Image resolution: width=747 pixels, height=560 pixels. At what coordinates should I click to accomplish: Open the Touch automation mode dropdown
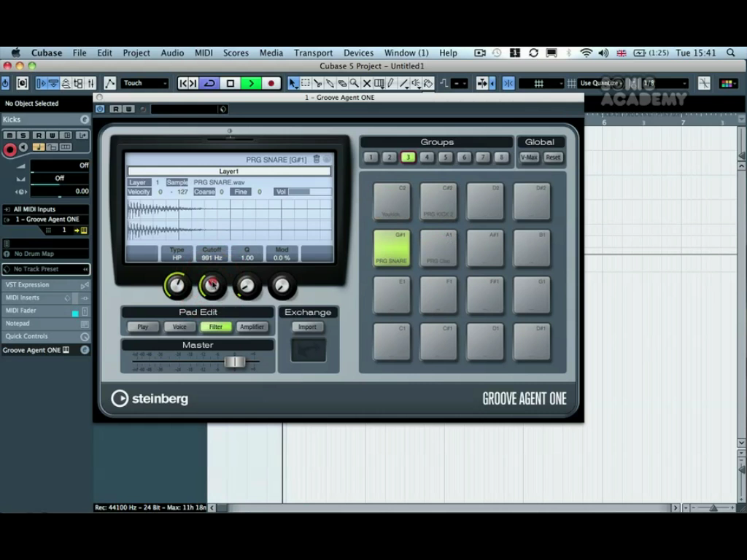pos(145,83)
